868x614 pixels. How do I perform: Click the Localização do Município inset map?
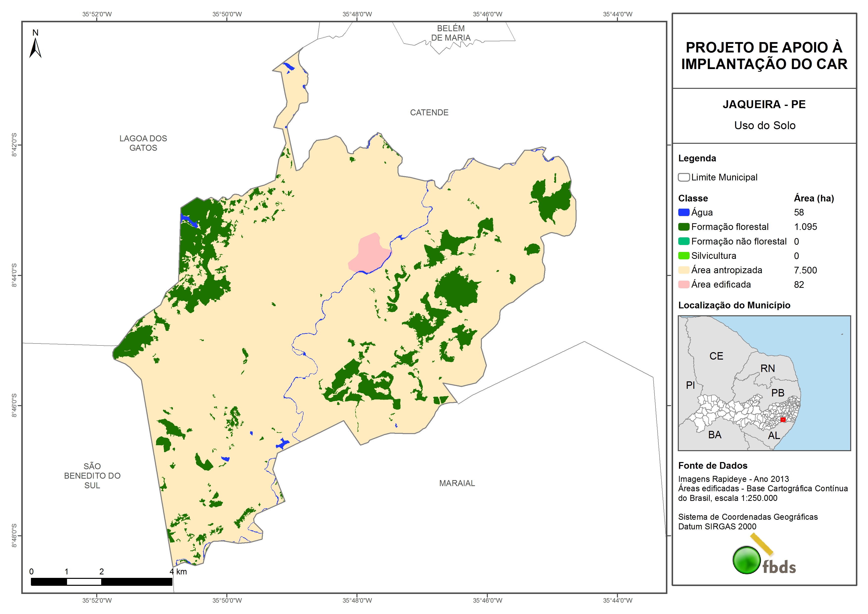tap(764, 383)
